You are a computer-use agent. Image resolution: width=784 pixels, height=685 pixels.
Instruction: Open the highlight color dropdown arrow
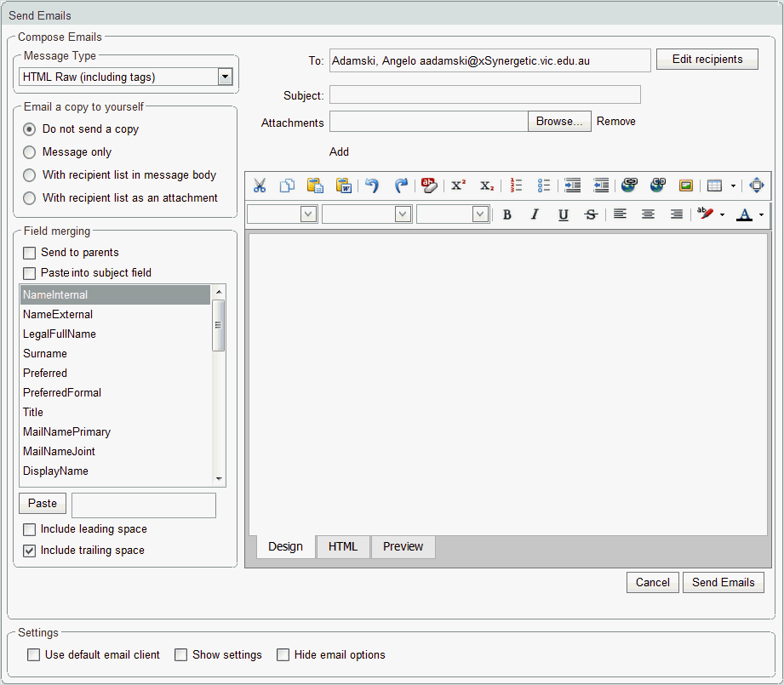pyautogui.click(x=722, y=214)
